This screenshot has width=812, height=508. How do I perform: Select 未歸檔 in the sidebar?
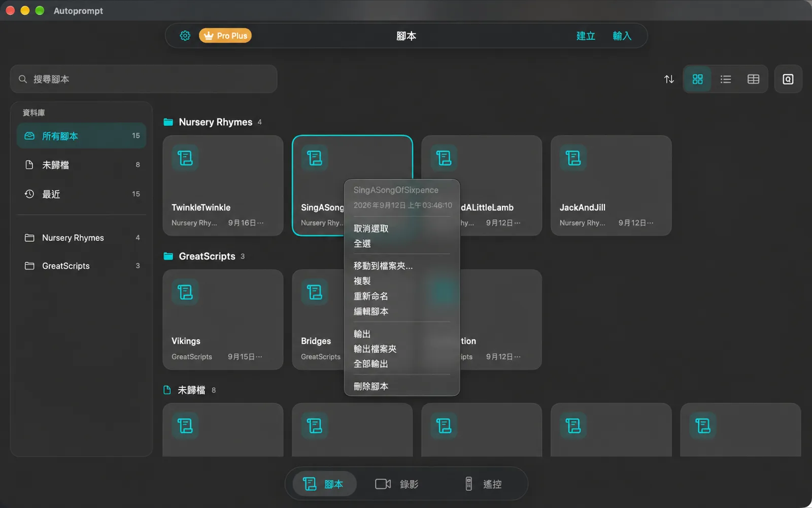[81, 165]
